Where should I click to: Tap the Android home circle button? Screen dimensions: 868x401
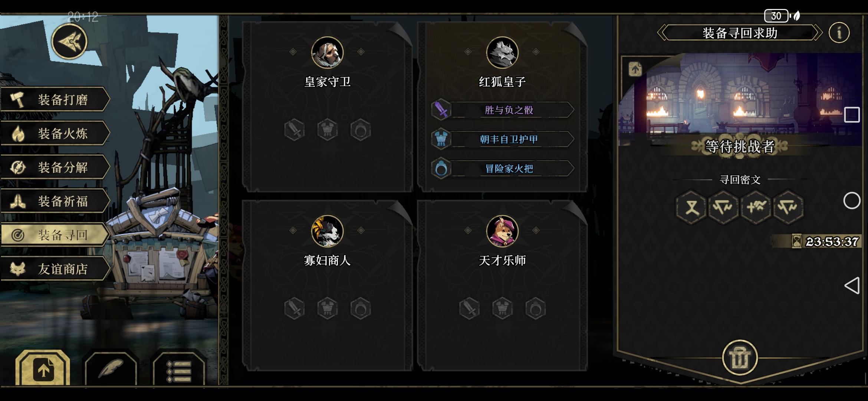(852, 201)
